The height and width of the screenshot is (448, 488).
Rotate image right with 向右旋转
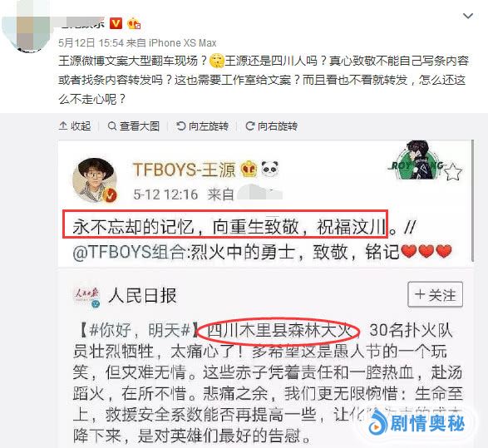[x=272, y=126]
